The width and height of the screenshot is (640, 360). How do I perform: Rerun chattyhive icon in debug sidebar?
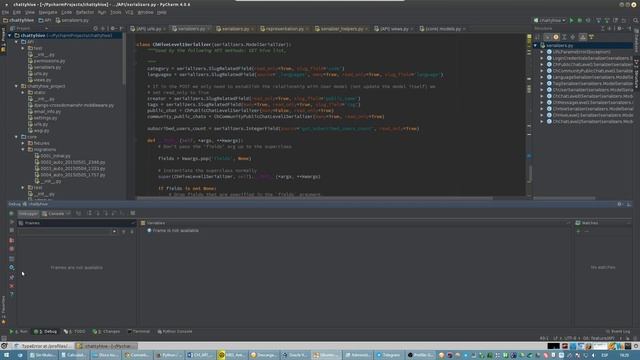tap(11, 213)
